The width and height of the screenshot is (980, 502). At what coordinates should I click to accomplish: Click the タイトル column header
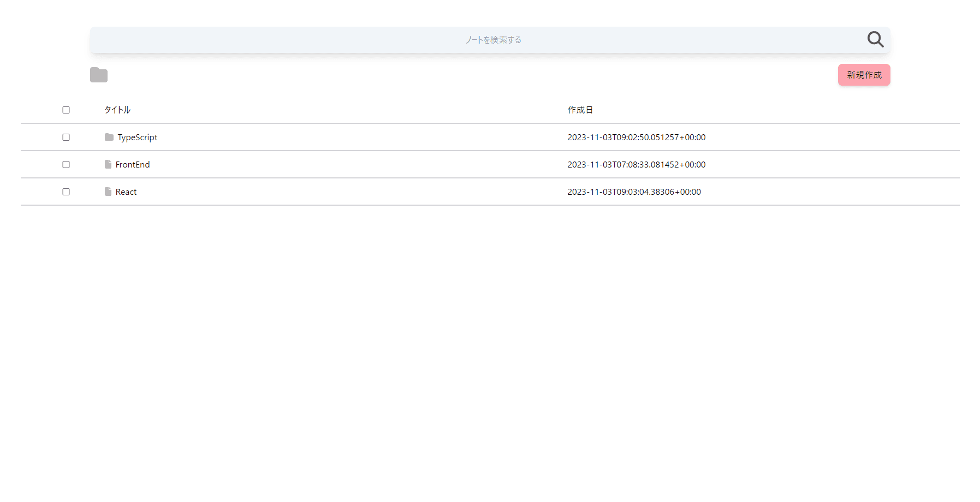(117, 110)
